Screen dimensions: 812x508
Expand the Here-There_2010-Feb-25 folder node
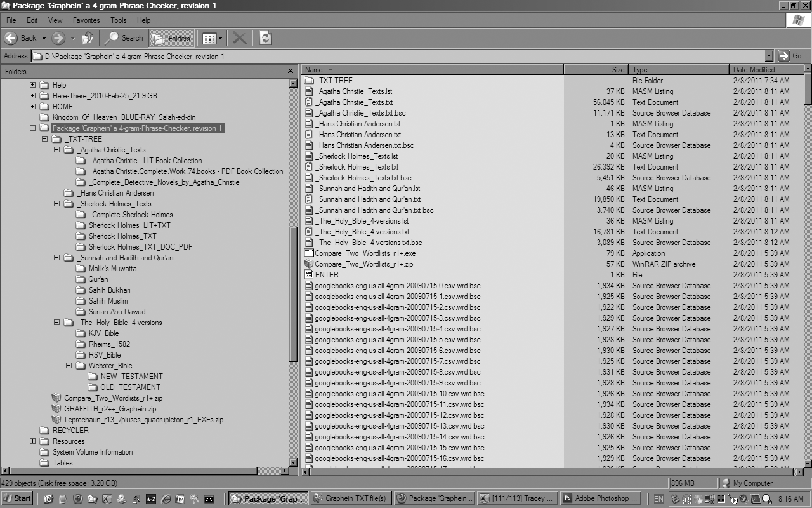pyautogui.click(x=32, y=95)
